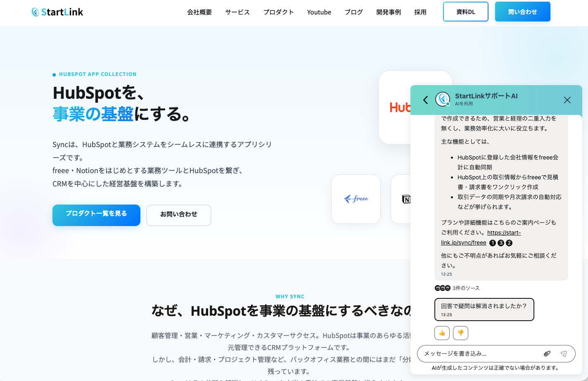This screenshot has height=381, width=588.
Task: Click the paper-plane send message icon
Action: coord(564,354)
